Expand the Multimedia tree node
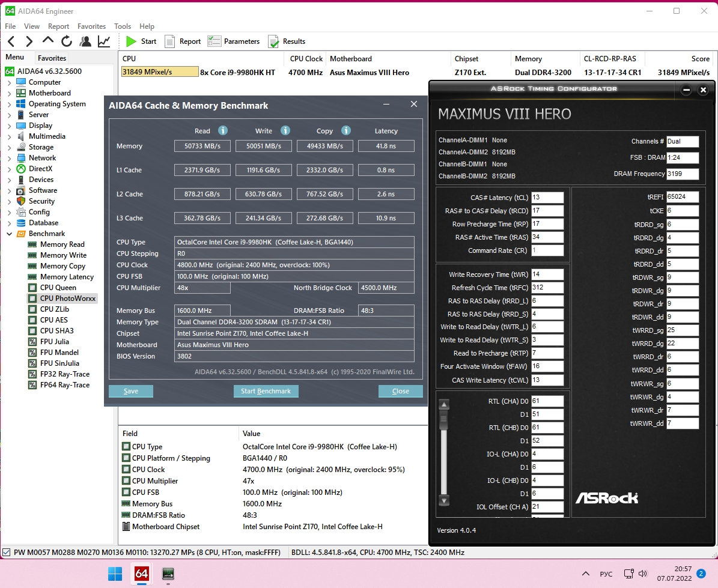 9,136
